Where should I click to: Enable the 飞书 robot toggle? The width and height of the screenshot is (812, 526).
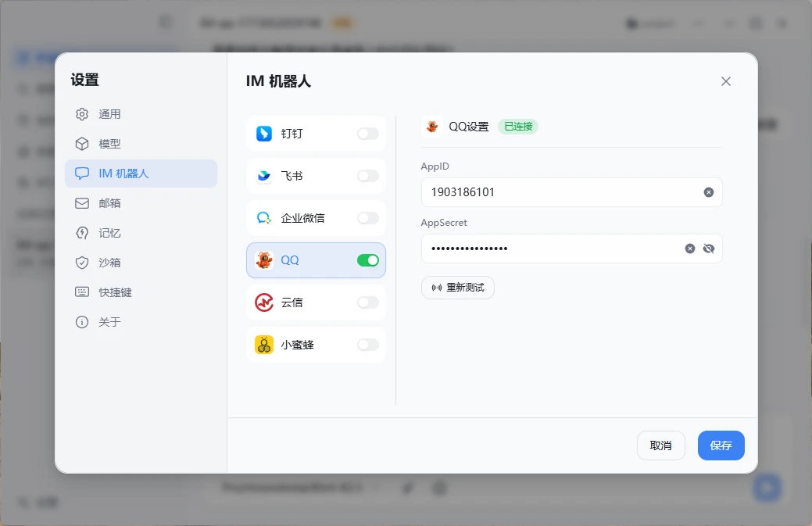point(368,176)
